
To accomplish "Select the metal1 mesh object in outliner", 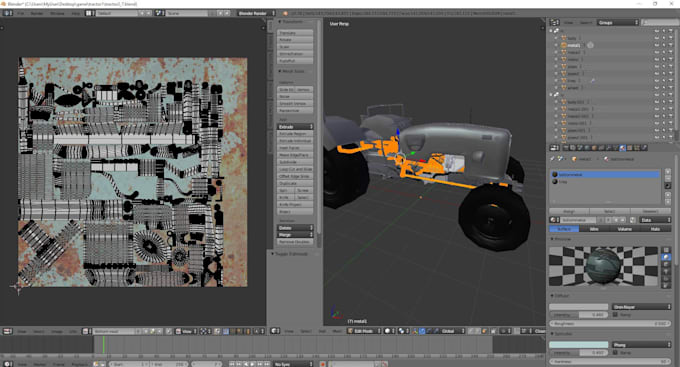I will (x=573, y=45).
